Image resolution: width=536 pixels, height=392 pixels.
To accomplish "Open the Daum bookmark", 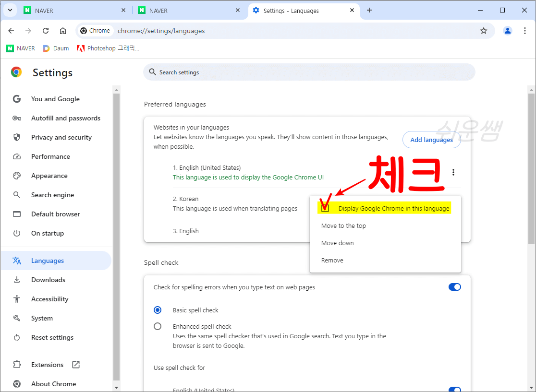I will [x=56, y=48].
